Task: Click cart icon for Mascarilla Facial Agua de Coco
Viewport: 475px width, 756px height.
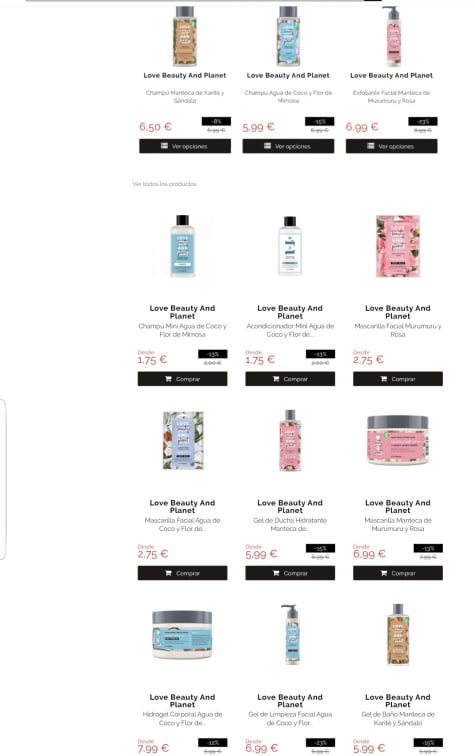Action: pos(168,573)
